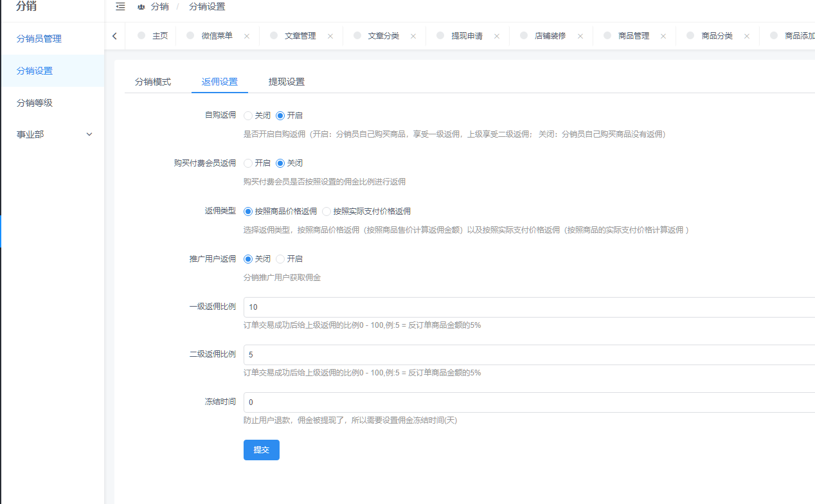Click the 自购返佣 field label
This screenshot has height=504, width=815.
220,116
